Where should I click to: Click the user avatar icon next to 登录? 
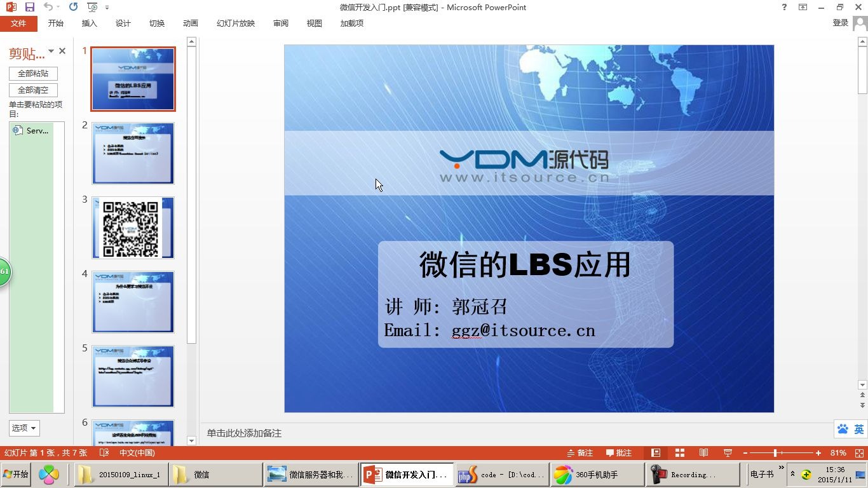coord(860,23)
